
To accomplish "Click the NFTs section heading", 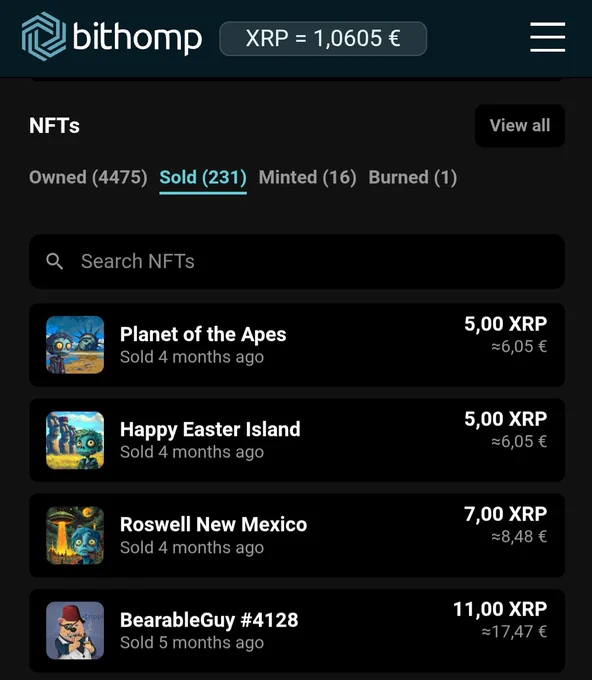I will (x=54, y=126).
